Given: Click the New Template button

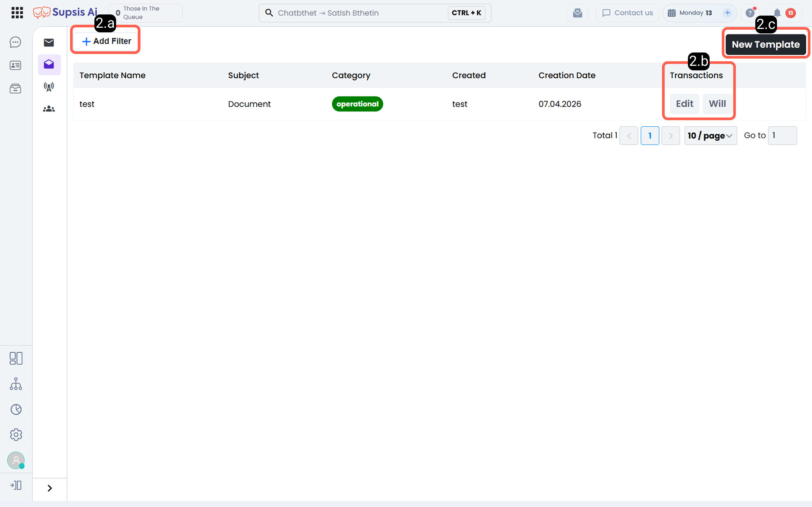Looking at the screenshot, I should [x=766, y=45].
